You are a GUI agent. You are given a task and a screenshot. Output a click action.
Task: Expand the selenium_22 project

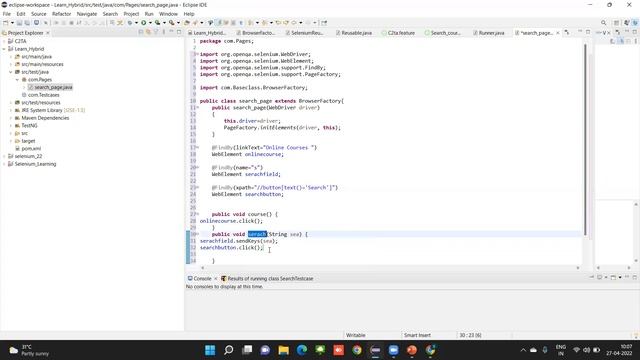click(4, 156)
